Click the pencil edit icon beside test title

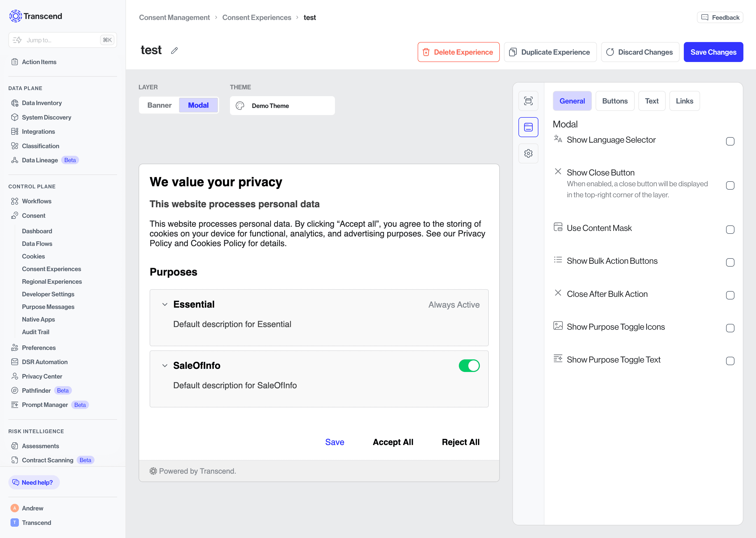tap(175, 50)
